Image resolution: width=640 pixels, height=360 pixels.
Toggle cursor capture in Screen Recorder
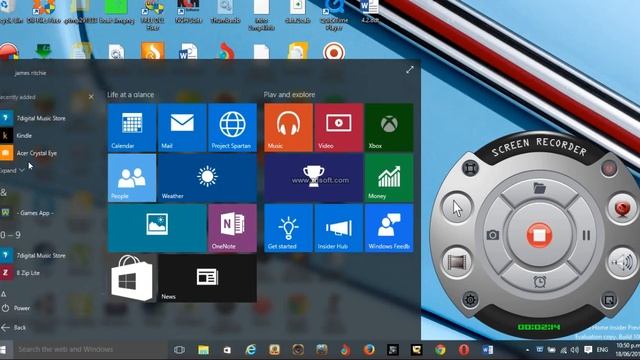coord(457,208)
